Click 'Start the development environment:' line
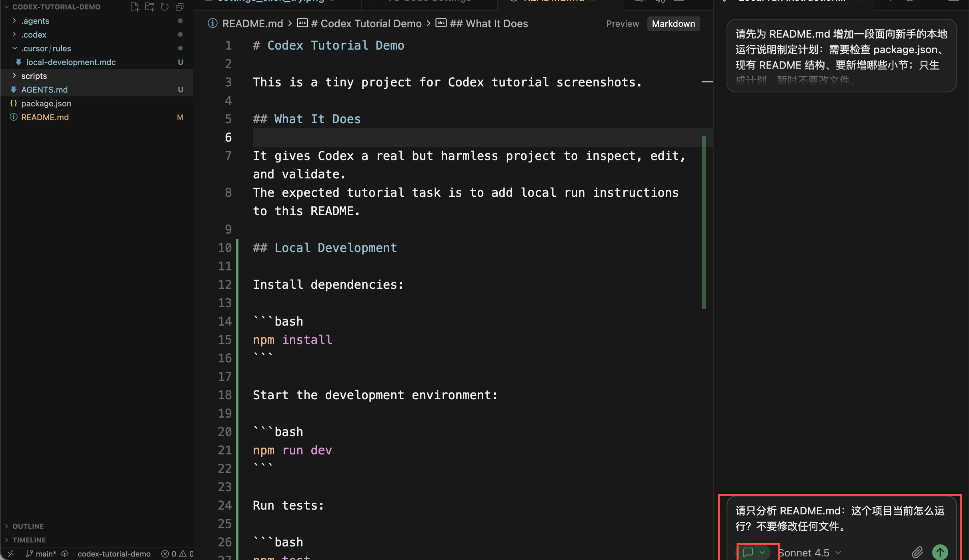Image resolution: width=969 pixels, height=560 pixels. tap(375, 395)
